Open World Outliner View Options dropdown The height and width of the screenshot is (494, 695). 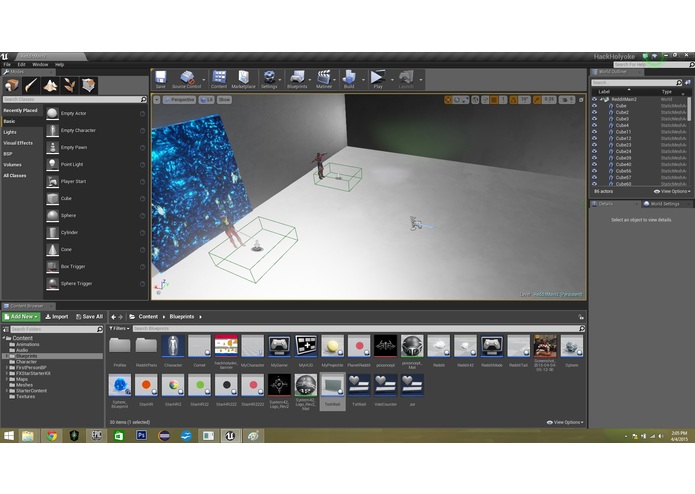tap(672, 192)
